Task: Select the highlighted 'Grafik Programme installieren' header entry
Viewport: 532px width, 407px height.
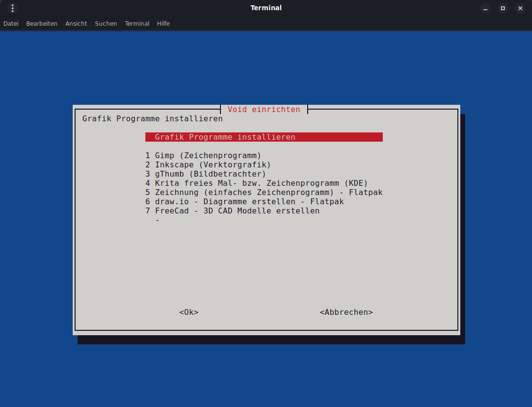Action: pos(264,137)
